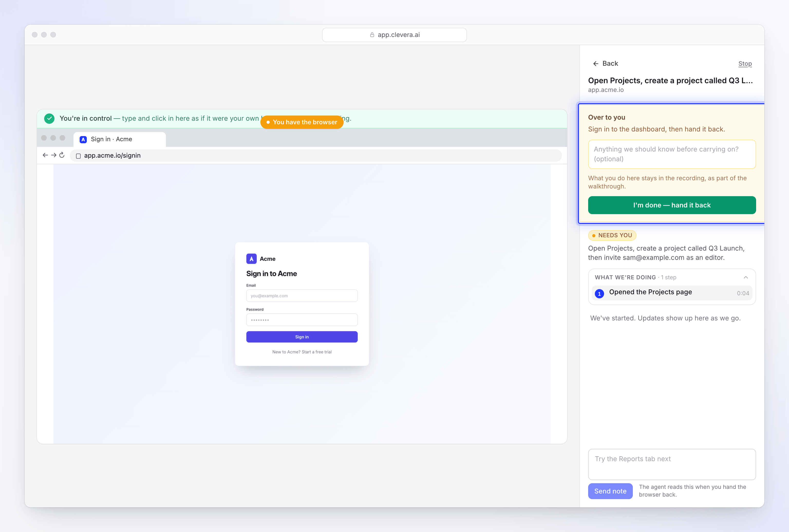Viewport: 789px width, 532px height.
Task: Click the optional notes box under Over to you
Action: [672, 154]
